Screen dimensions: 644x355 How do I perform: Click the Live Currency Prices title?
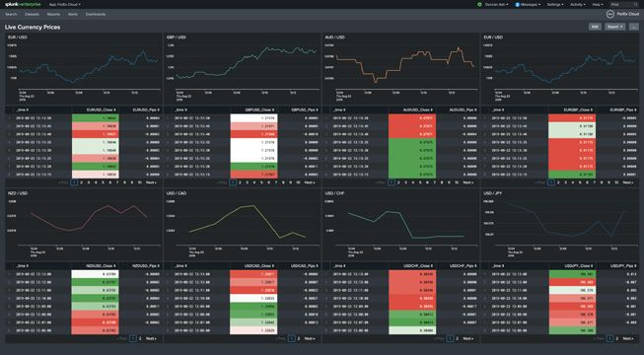[33, 28]
